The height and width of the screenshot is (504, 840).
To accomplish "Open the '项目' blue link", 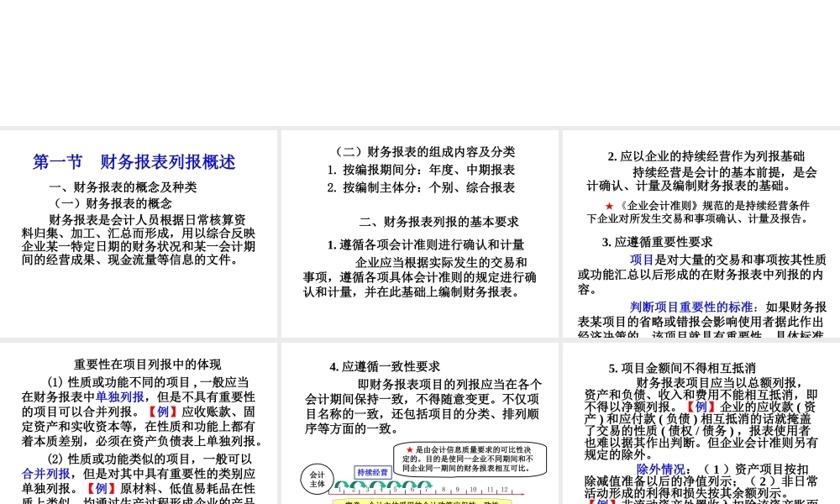I will [641, 260].
